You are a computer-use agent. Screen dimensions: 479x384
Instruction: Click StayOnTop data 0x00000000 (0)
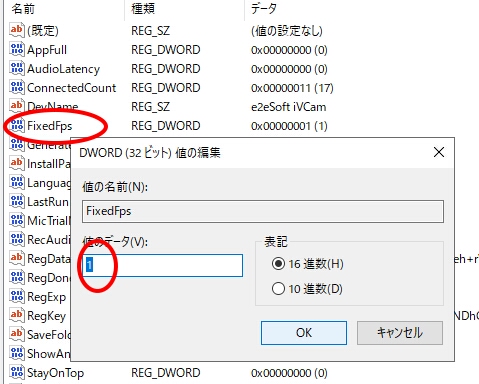point(289,373)
